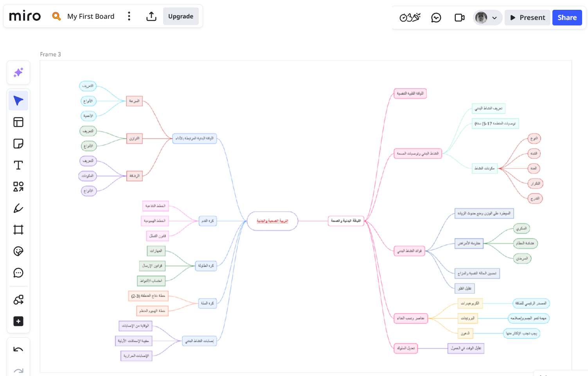Image resolution: width=588 pixels, height=376 pixels.
Task: Select the comment tool
Action: [x=18, y=273]
